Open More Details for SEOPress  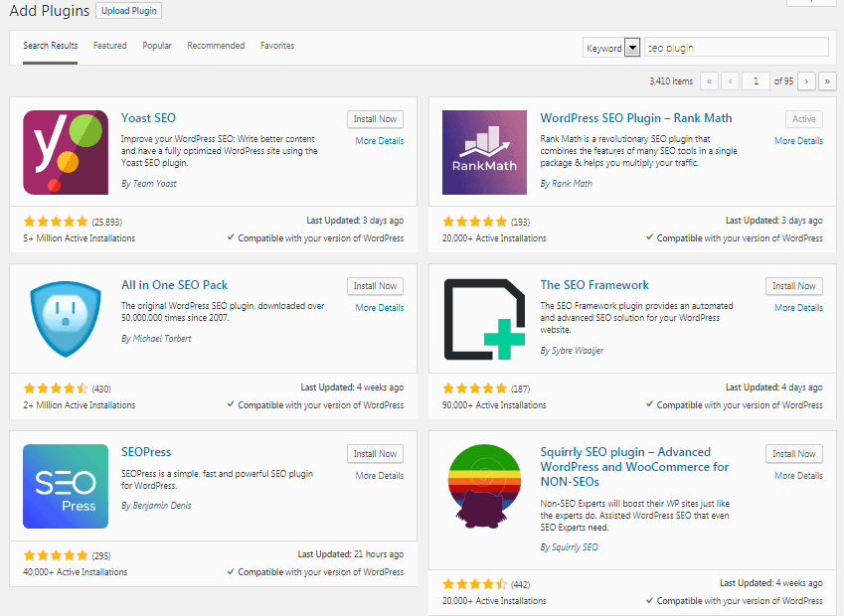[380, 476]
